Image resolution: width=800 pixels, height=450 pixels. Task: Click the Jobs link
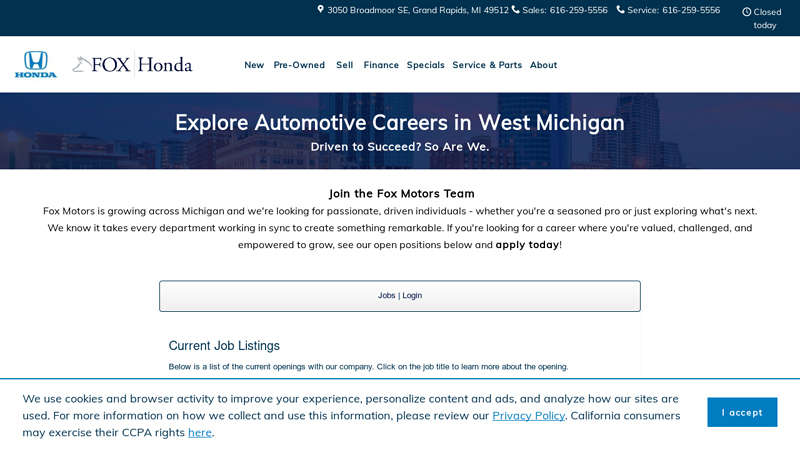[x=386, y=295]
